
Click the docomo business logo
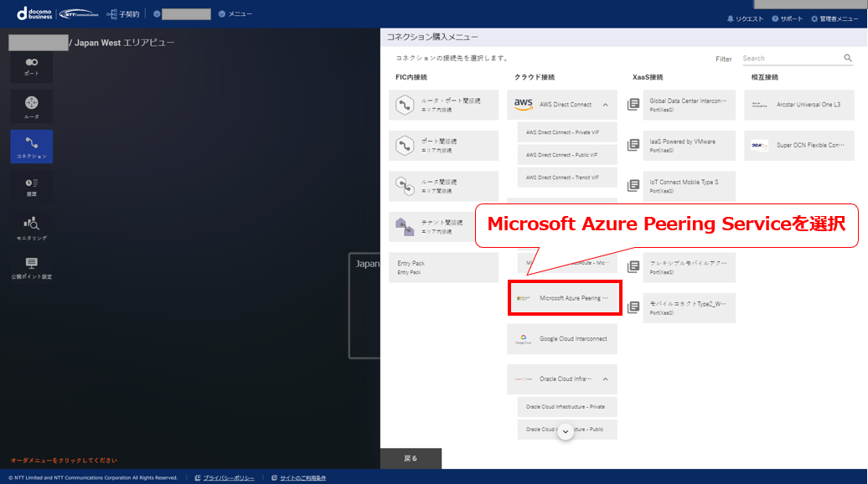pos(34,13)
